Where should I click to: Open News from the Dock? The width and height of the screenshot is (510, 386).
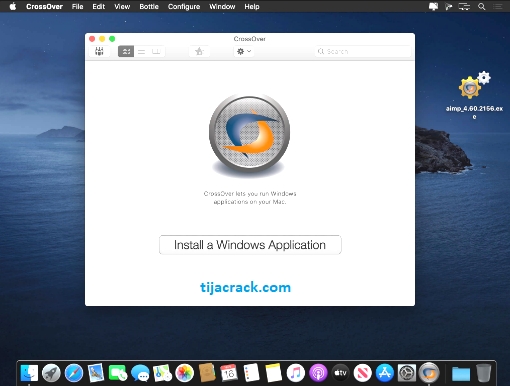[x=363, y=373]
